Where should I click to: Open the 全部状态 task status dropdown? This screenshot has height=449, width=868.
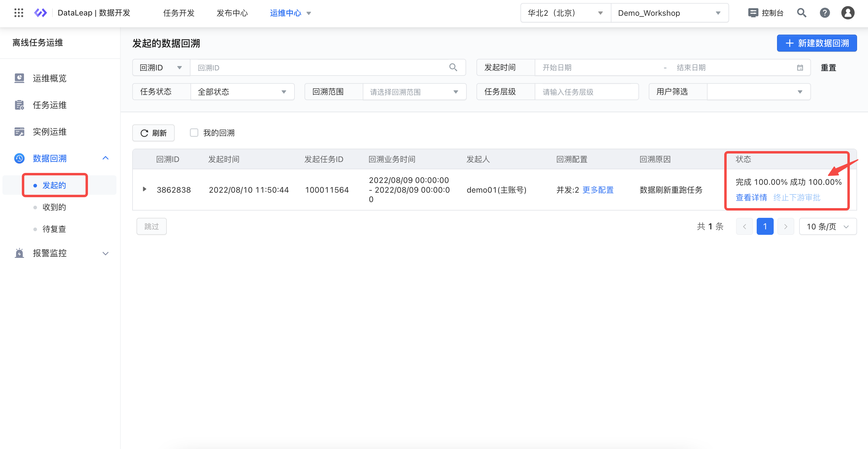pyautogui.click(x=242, y=92)
